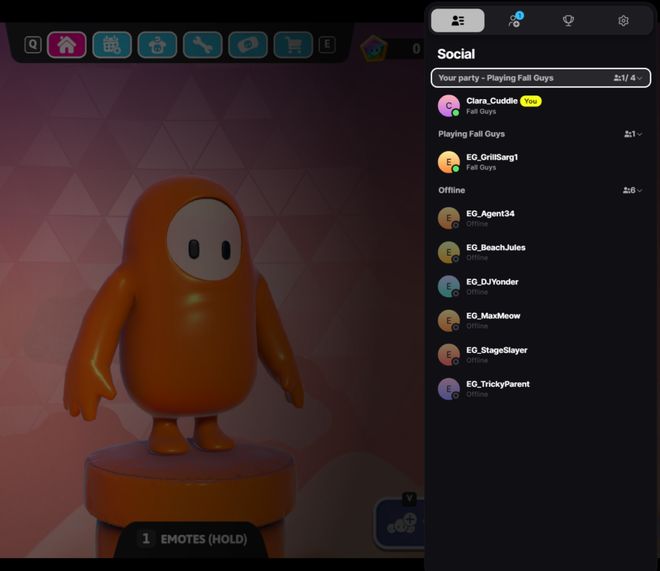This screenshot has width=660, height=571.
Task: Open the ticket pass icon
Action: click(247, 45)
